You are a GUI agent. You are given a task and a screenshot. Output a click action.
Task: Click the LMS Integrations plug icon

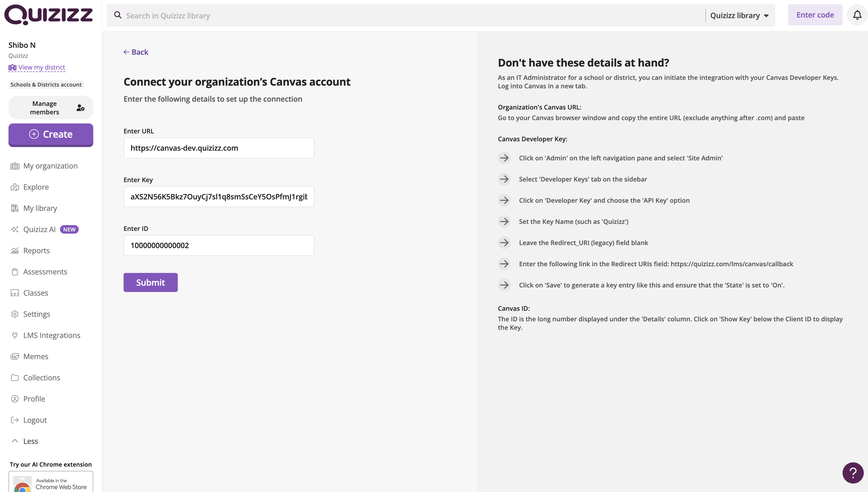click(15, 335)
